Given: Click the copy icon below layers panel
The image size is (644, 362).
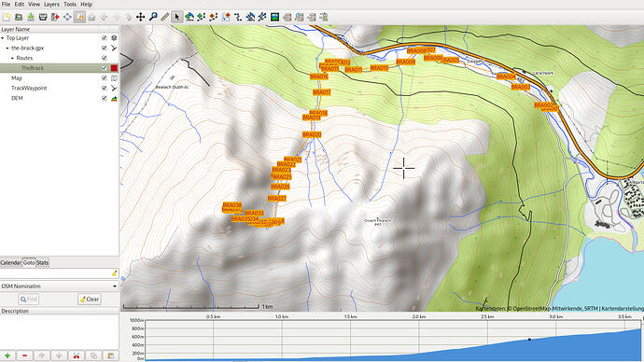Looking at the screenshot, I should pyautogui.click(x=93, y=355).
